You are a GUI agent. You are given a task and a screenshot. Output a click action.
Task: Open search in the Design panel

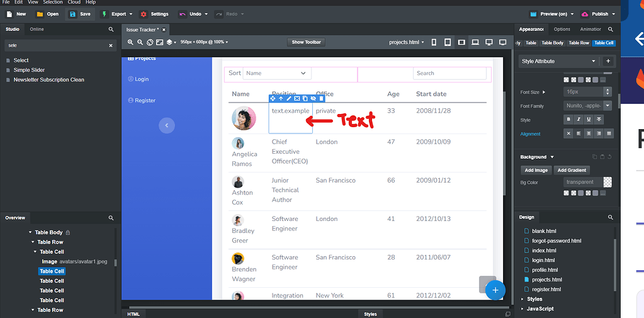pos(610,217)
